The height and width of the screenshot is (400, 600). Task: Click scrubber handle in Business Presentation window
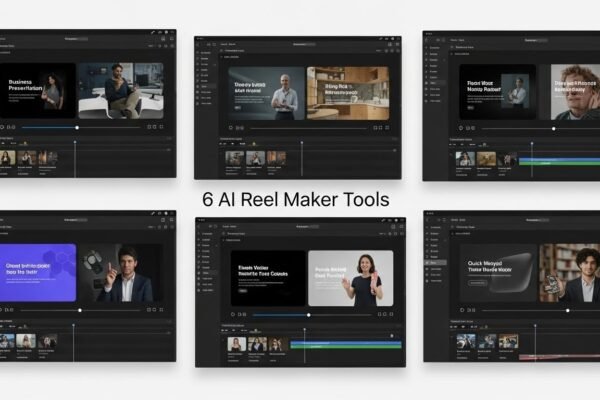[x=77, y=127]
